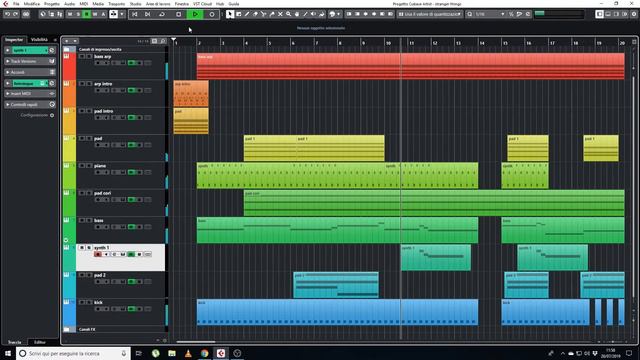Viewport: 640px width, 360px height.
Task: Start playback with the green Play button
Action: click(195, 14)
